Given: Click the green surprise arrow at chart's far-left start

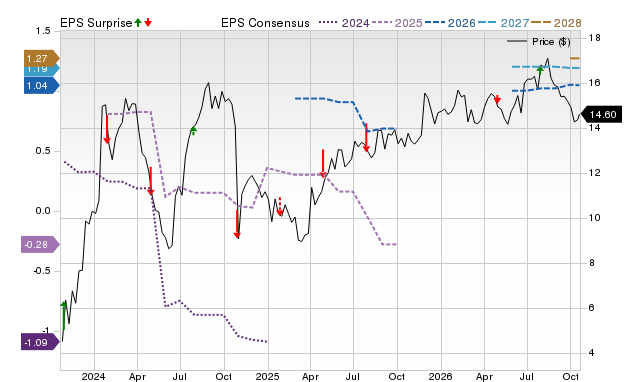Looking at the screenshot, I should click(64, 316).
